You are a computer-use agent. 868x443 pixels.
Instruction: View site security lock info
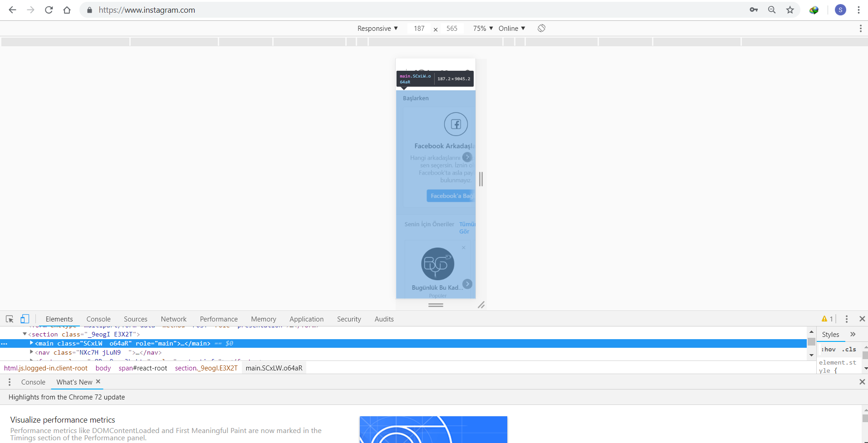tap(89, 10)
